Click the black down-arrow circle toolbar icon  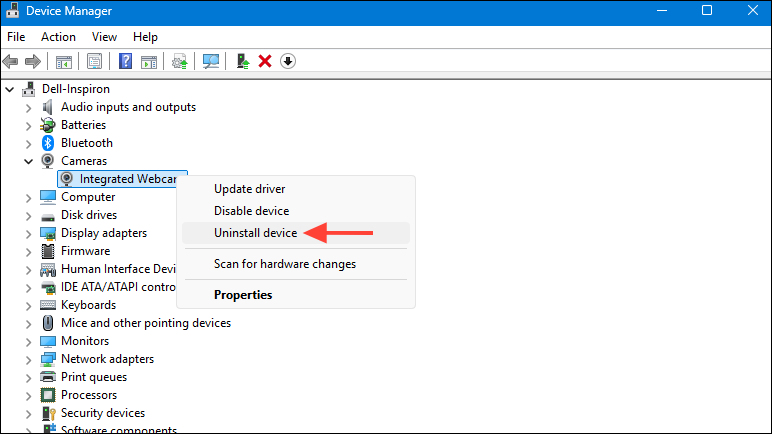(x=288, y=61)
